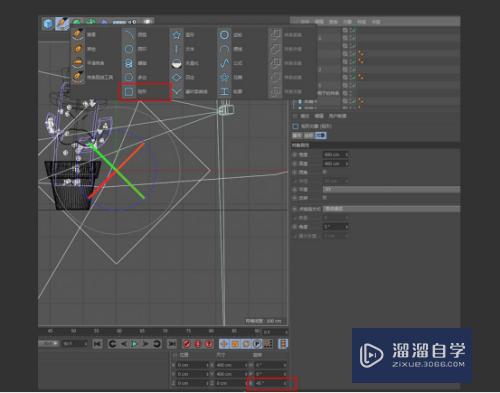The image size is (500, 393).
Task: Jump to end of animation
Action: pyautogui.click(x=172, y=344)
